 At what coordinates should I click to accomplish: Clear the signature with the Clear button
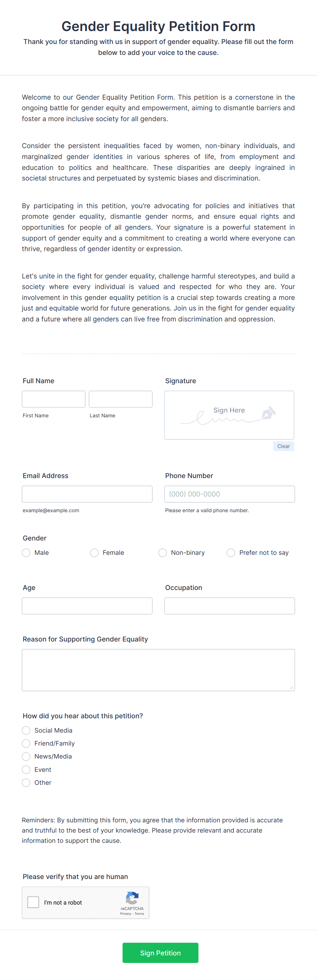283,446
